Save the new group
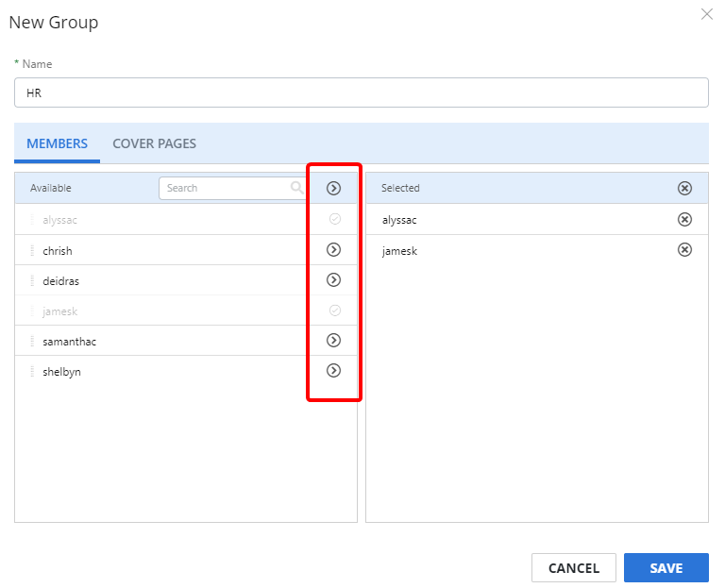The height and width of the screenshot is (588, 725). [666, 567]
